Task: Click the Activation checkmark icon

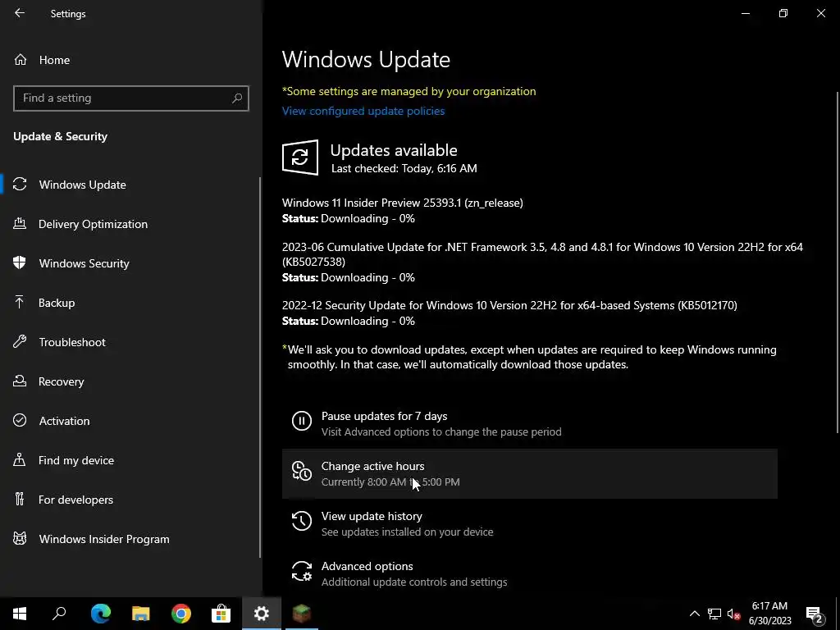Action: pos(20,421)
